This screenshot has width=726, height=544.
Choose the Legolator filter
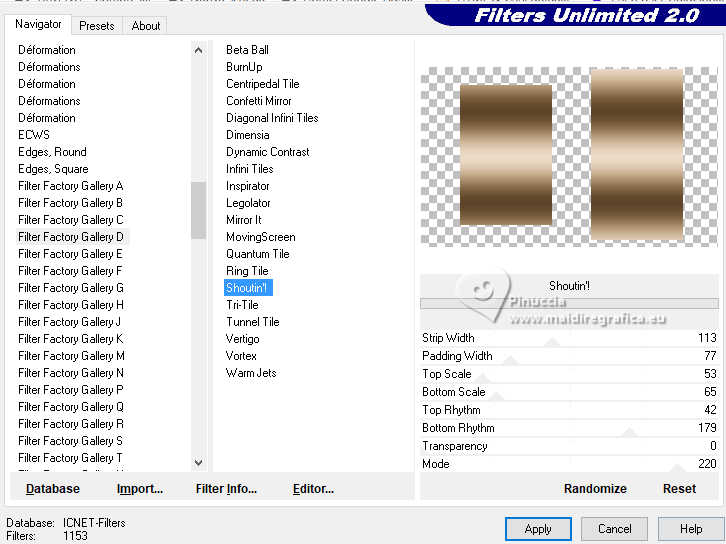point(248,203)
